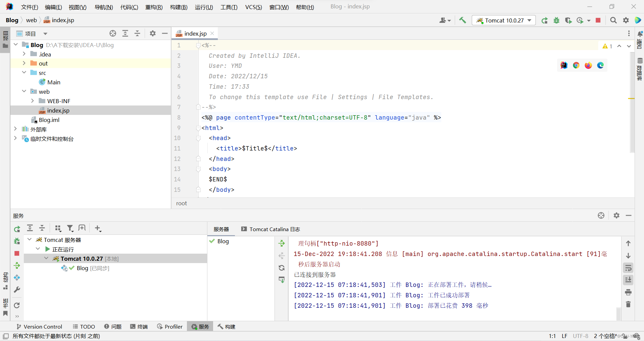This screenshot has height=341, width=644.
Task: Toggle scroll to end in console
Action: [x=628, y=280]
